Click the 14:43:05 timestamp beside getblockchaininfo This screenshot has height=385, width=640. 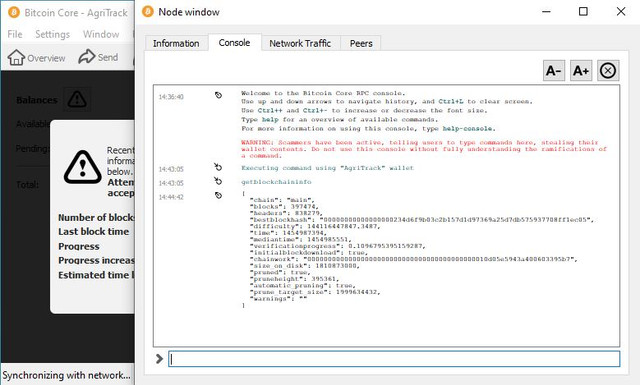[171, 183]
